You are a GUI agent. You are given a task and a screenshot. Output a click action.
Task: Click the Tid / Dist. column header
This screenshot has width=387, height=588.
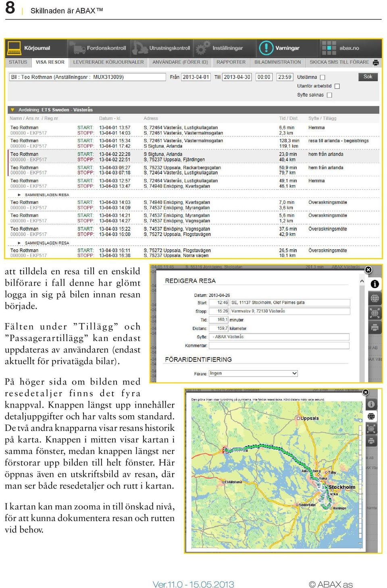click(x=289, y=118)
